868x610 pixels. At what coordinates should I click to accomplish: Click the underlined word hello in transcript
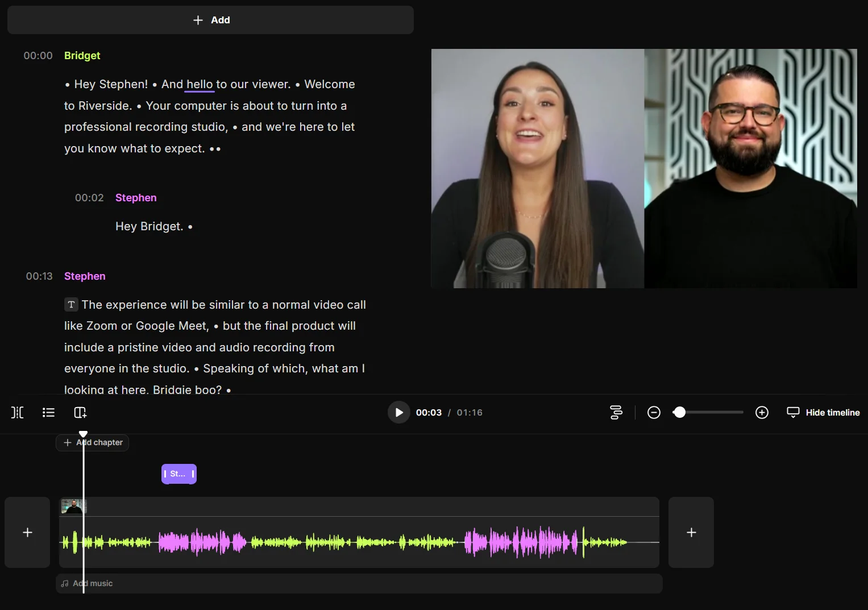point(199,84)
